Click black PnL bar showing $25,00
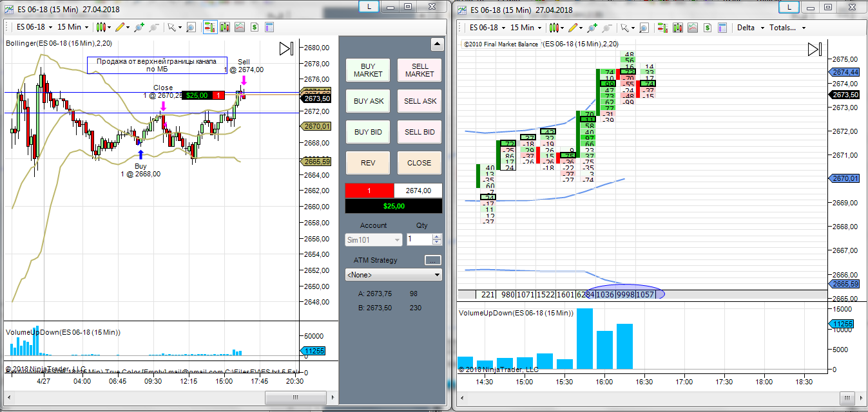The width and height of the screenshot is (868, 412). pyautogui.click(x=394, y=206)
